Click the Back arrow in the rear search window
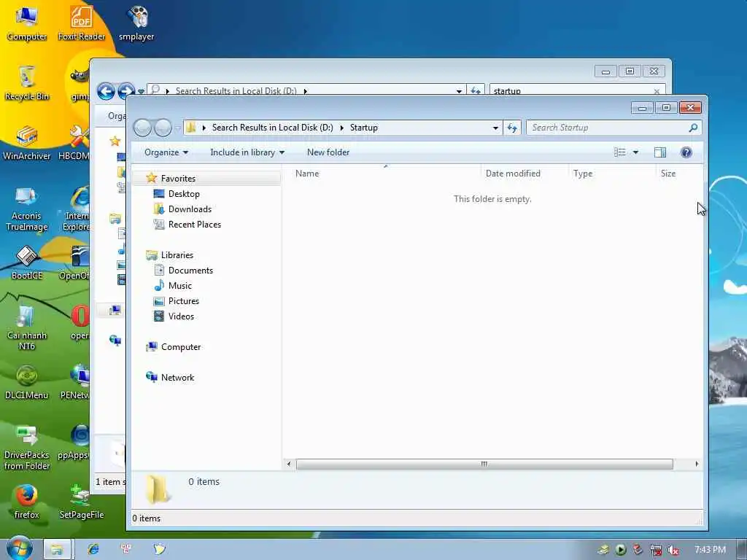747x560 pixels. coord(106,91)
